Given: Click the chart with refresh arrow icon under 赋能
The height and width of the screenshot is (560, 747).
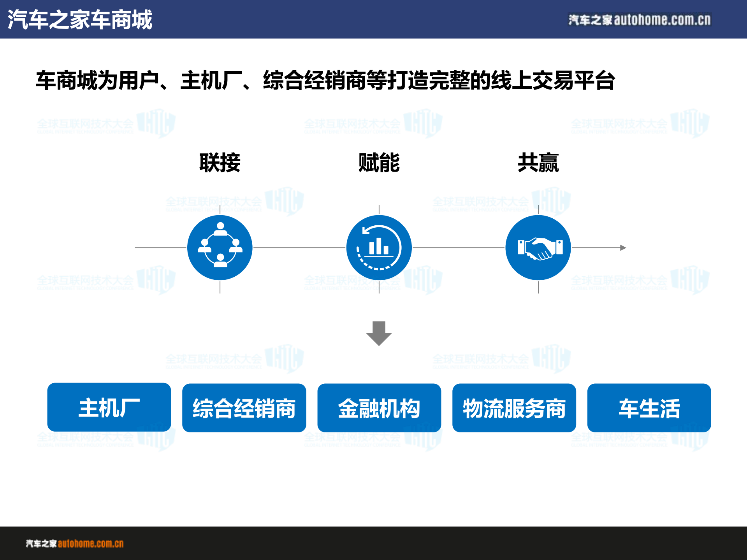Looking at the screenshot, I should point(379,248).
